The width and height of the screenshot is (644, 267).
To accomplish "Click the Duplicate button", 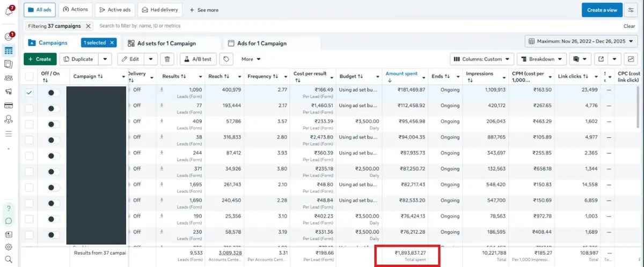I will tap(79, 59).
